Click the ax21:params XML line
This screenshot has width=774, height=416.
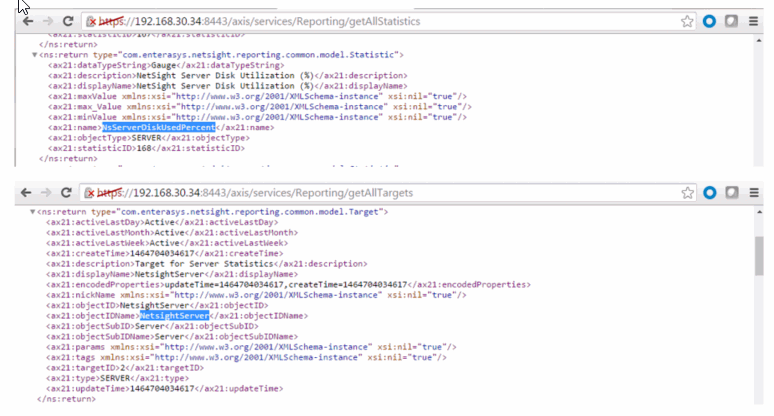pyautogui.click(x=251, y=347)
